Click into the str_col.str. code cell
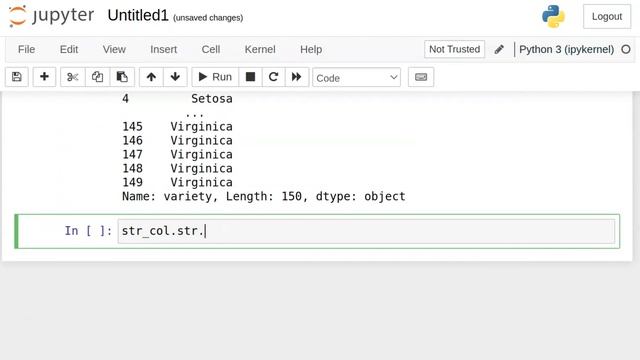Image resolution: width=640 pixels, height=360 pixels. click(366, 231)
